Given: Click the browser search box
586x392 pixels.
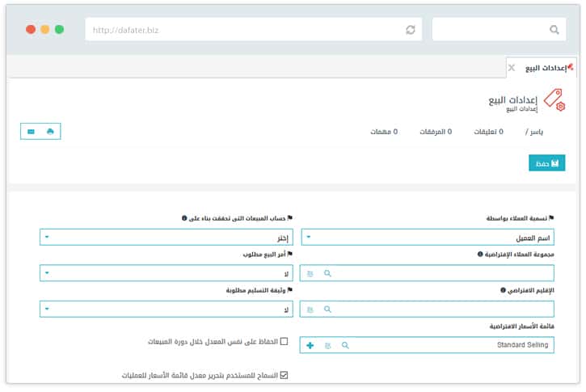Looking at the screenshot, I should 499,30.
